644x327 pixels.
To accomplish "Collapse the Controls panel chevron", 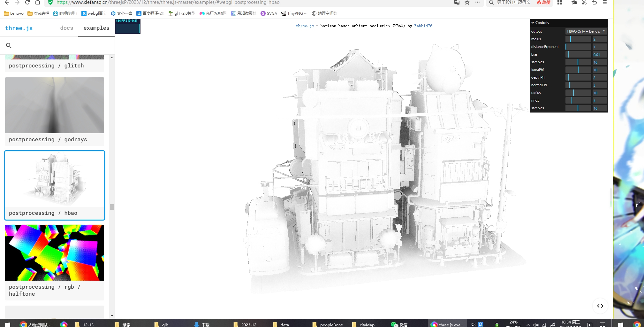I will [x=533, y=23].
